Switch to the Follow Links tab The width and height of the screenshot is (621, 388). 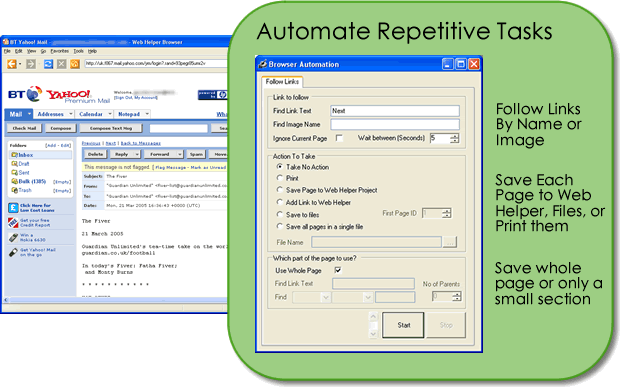pyautogui.click(x=282, y=82)
